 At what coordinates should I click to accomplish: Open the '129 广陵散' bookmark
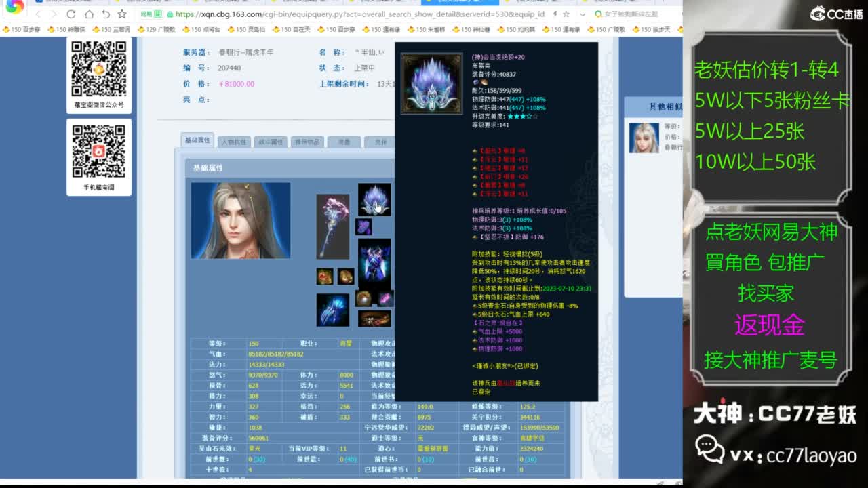coord(156,29)
